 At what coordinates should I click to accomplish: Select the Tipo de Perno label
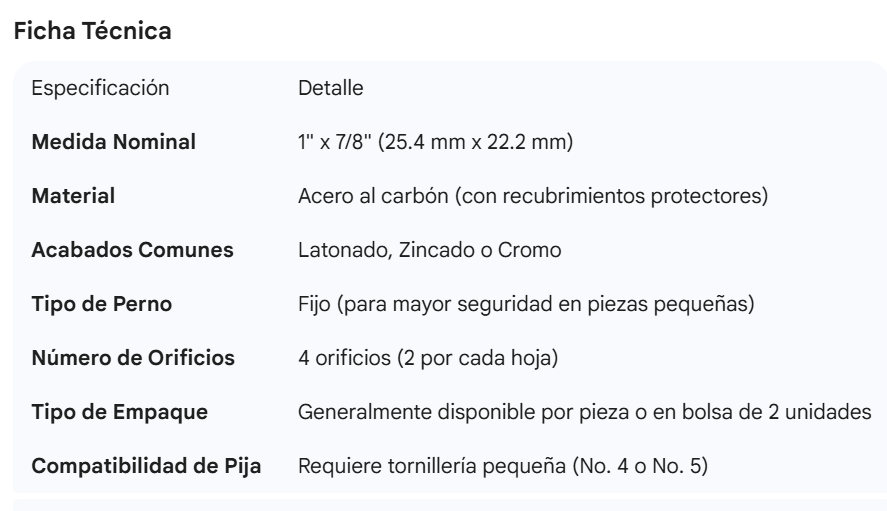tap(97, 304)
